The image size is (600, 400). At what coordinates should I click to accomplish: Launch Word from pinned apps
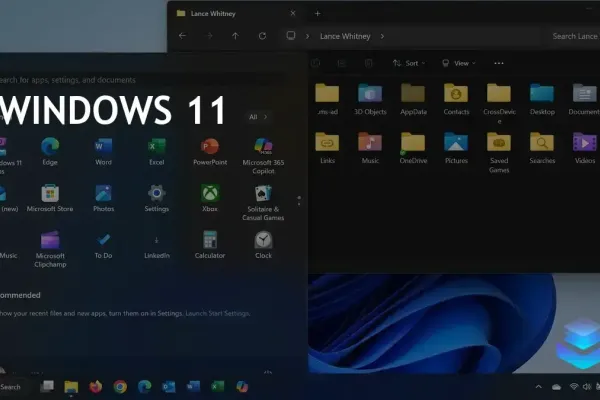coord(103,152)
